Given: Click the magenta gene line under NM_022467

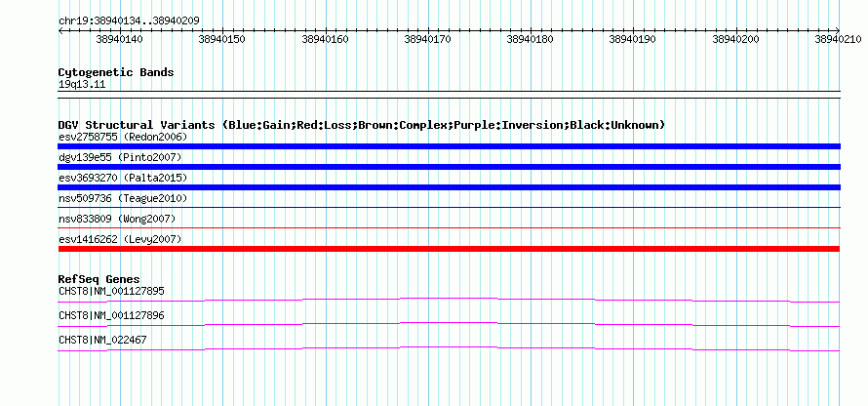Looking at the screenshot, I should point(449,348).
